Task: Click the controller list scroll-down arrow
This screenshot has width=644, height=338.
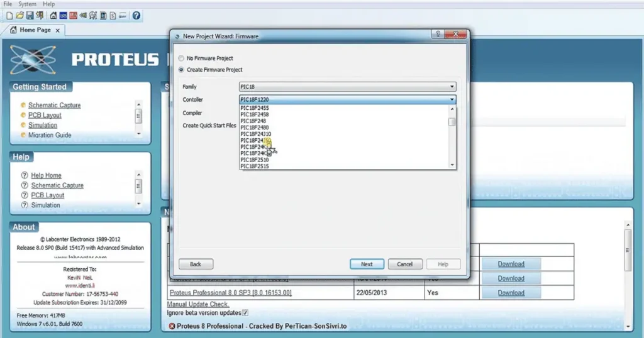Action: click(x=452, y=165)
